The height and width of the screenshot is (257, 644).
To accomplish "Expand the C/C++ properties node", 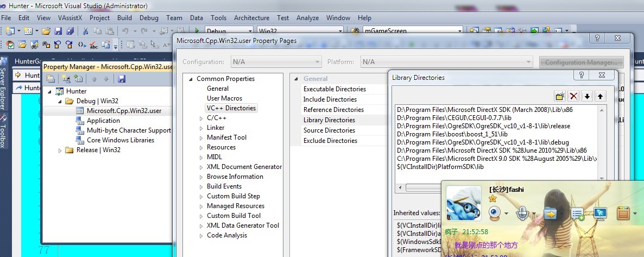I will coord(201,118).
